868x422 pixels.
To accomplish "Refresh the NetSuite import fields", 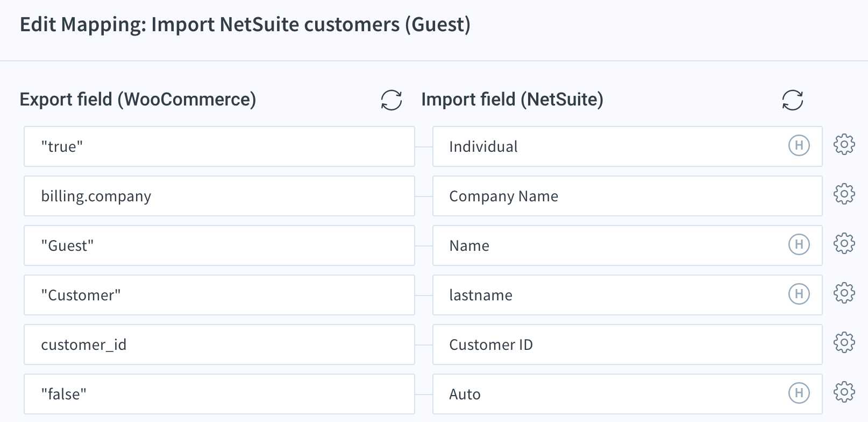I will pos(793,100).
